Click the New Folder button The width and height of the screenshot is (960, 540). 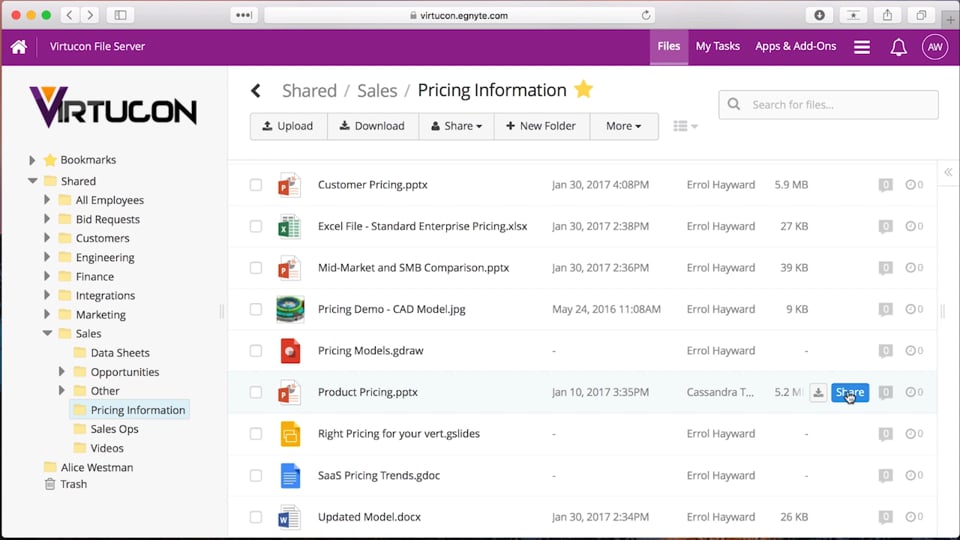pos(540,126)
